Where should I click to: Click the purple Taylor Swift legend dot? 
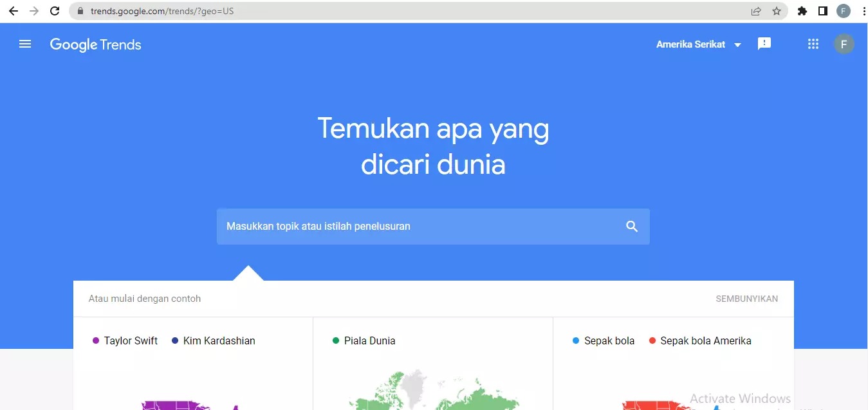pyautogui.click(x=96, y=341)
